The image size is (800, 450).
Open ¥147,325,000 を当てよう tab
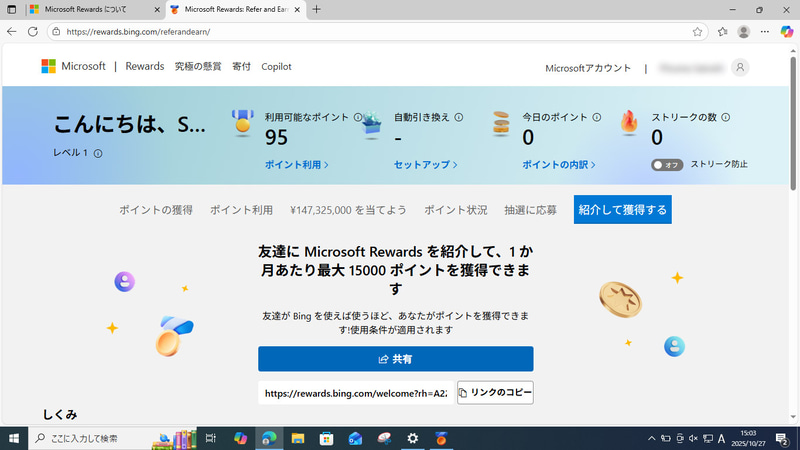(x=348, y=210)
